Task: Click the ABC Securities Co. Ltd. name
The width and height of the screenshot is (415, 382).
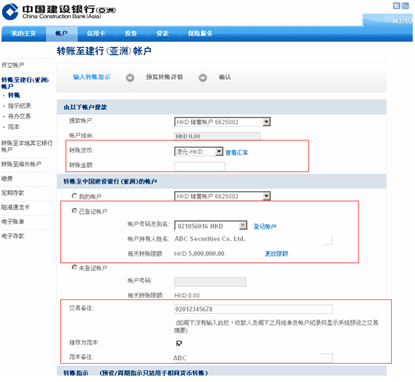Action: pyautogui.click(x=210, y=239)
